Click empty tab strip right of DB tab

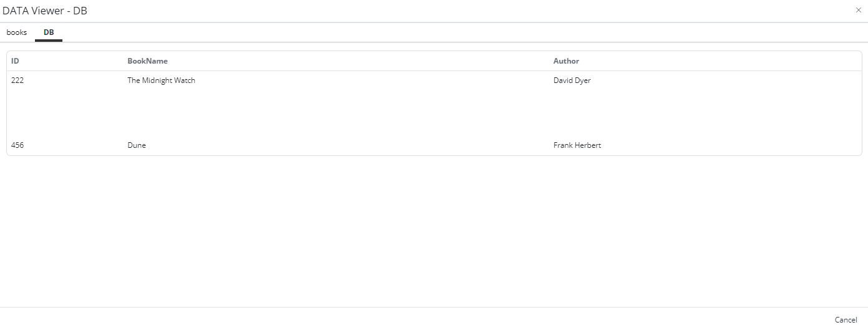[x=437, y=32]
